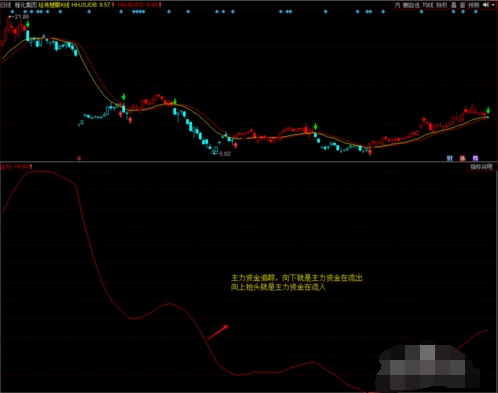Open the 日线 period selector

[x=6, y=5]
